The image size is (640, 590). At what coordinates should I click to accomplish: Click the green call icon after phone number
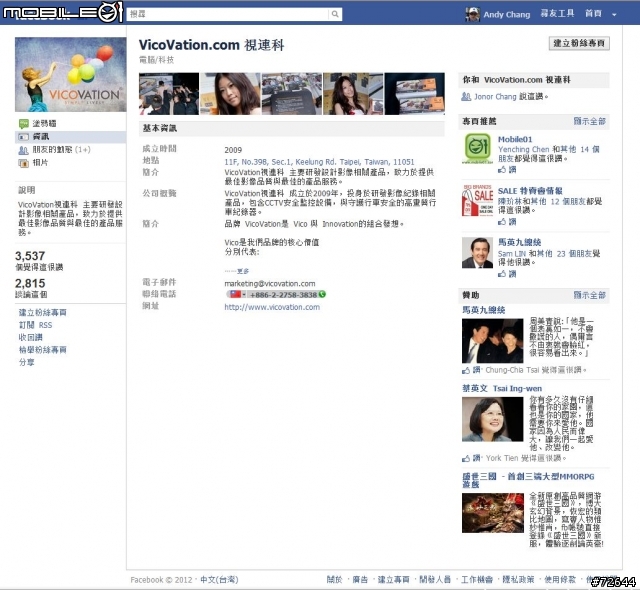(322, 294)
